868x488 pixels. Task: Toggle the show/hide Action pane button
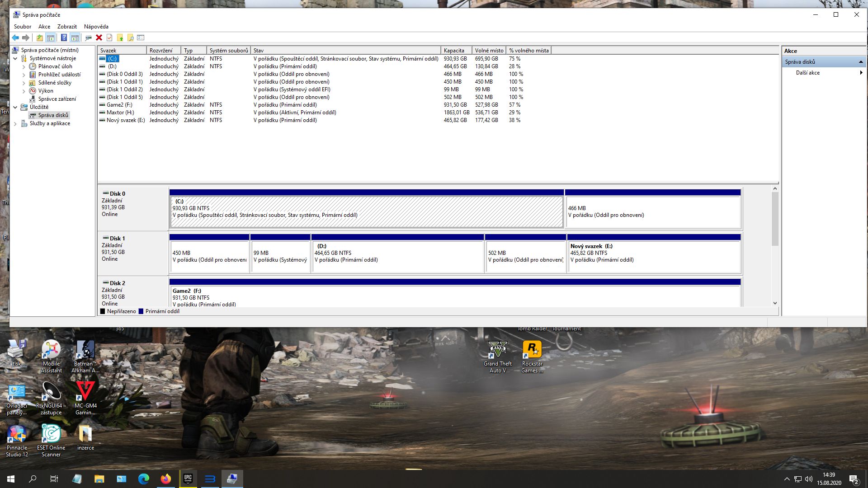(x=75, y=38)
